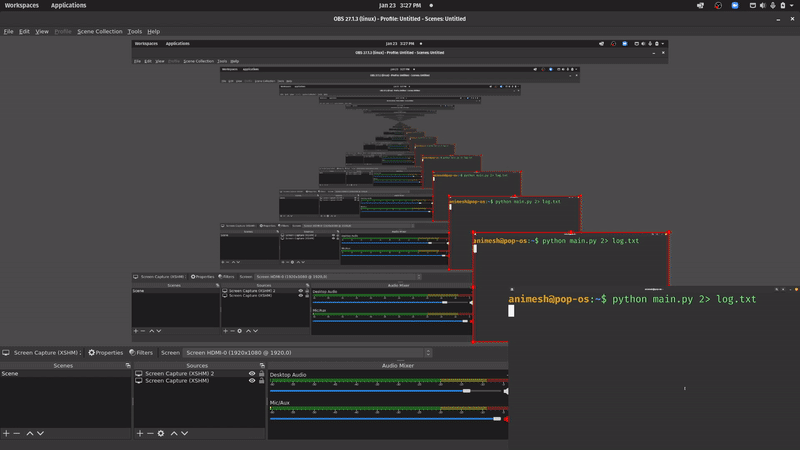Float the Sources dock via title icon
The image size is (800, 450).
(x=262, y=365)
